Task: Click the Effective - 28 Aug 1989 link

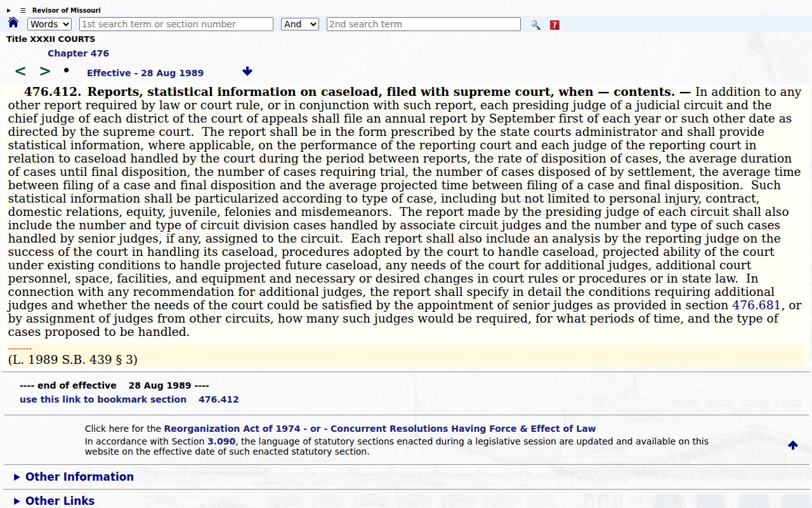Action: point(145,73)
